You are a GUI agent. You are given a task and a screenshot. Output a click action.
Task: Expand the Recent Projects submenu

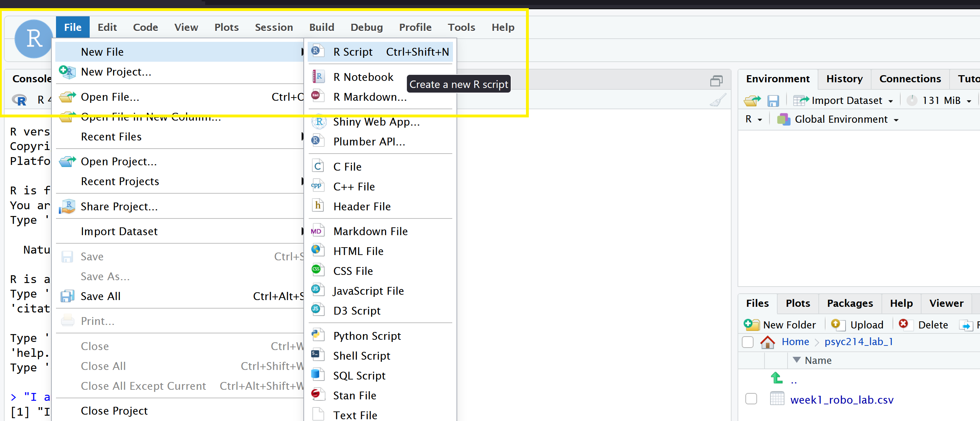[x=180, y=181]
